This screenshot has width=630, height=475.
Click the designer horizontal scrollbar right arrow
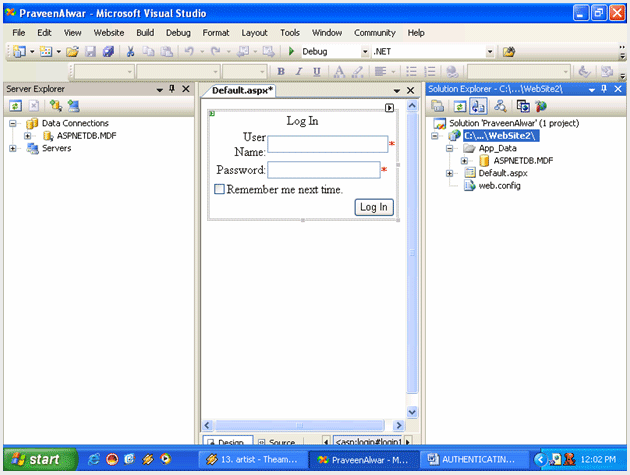point(398,425)
